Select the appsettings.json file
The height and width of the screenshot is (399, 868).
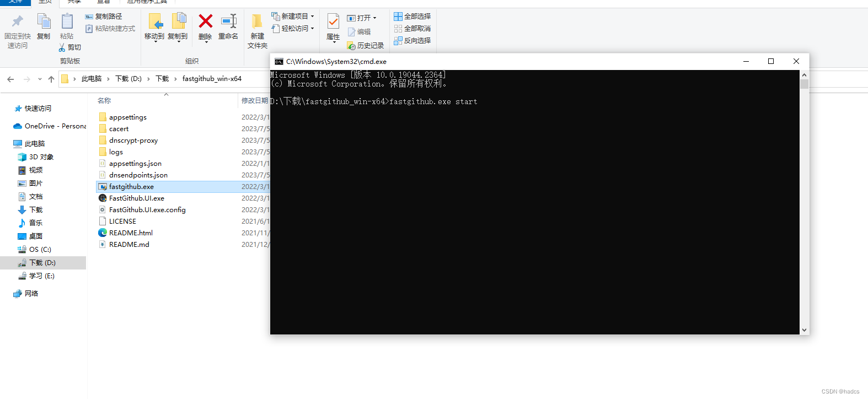click(130, 164)
